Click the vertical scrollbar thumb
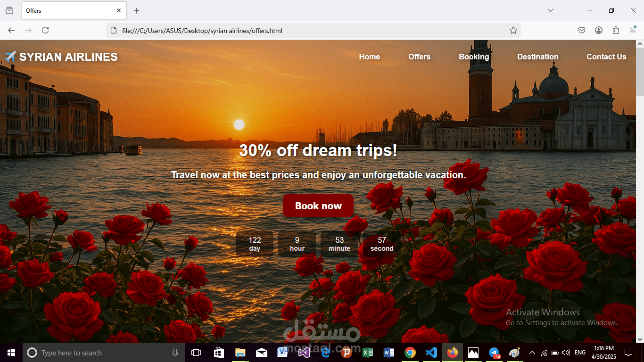The image size is (644, 362). pos(640,72)
